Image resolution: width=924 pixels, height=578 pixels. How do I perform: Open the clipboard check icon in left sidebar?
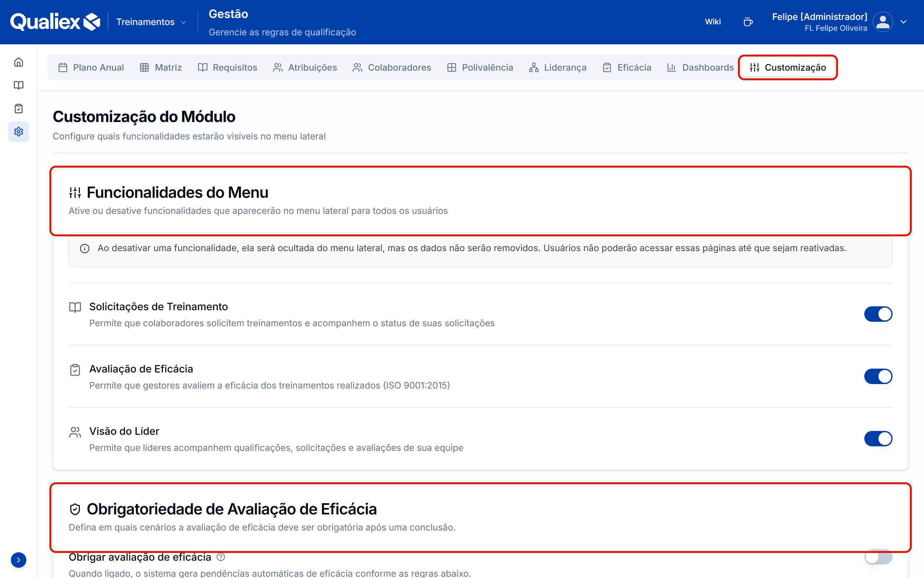(x=18, y=109)
